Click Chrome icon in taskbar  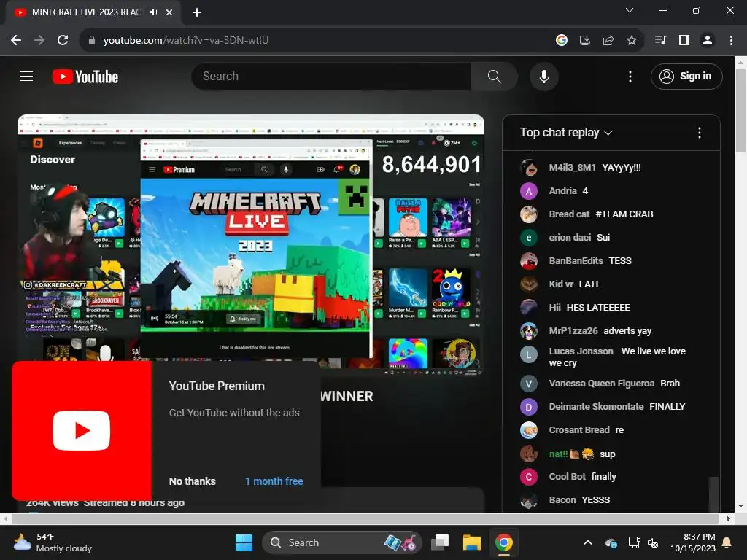point(503,542)
